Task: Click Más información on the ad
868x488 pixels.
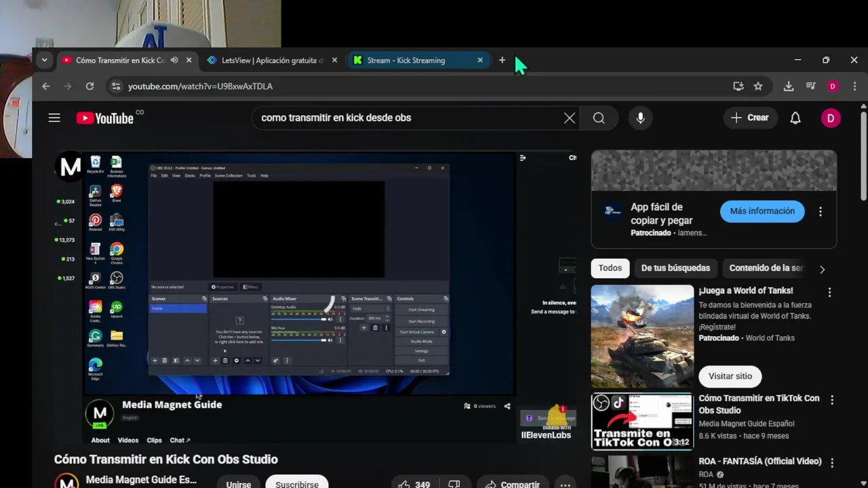Action: click(x=762, y=211)
